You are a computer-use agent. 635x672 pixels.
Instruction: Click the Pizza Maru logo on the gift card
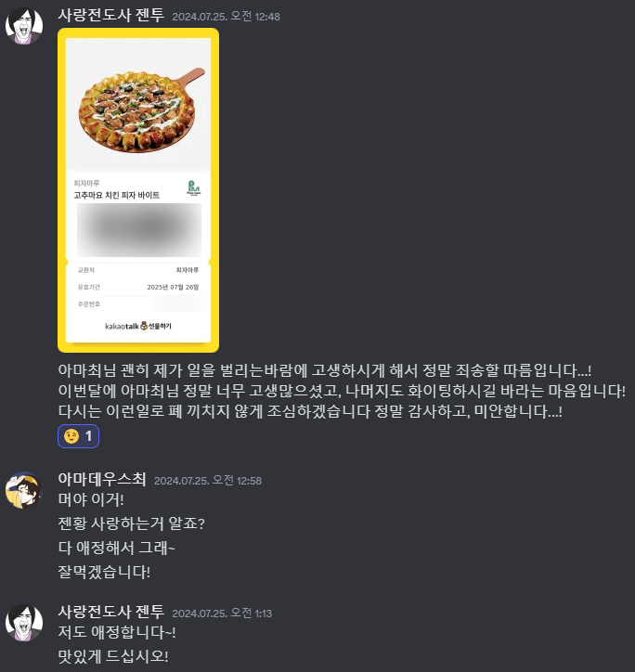point(194,187)
